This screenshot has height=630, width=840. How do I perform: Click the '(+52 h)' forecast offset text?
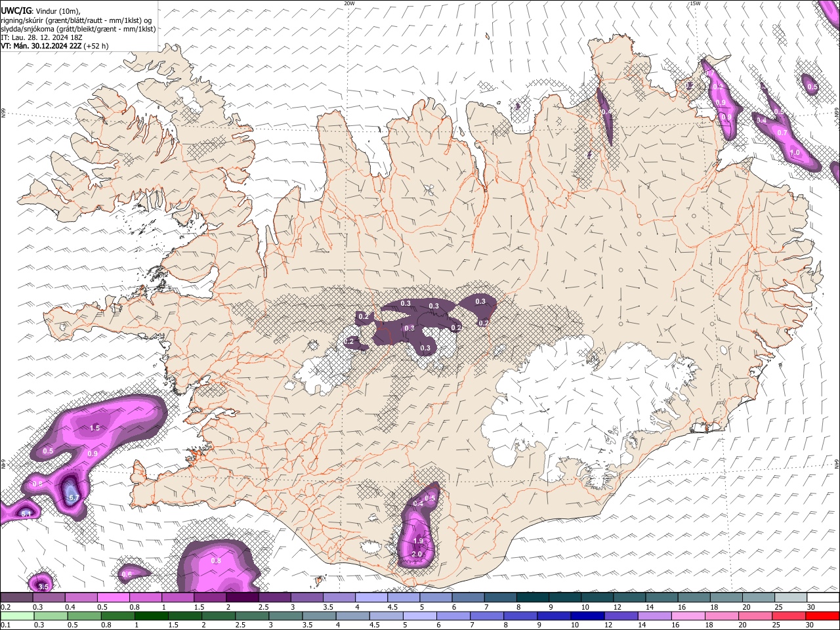click(96, 46)
